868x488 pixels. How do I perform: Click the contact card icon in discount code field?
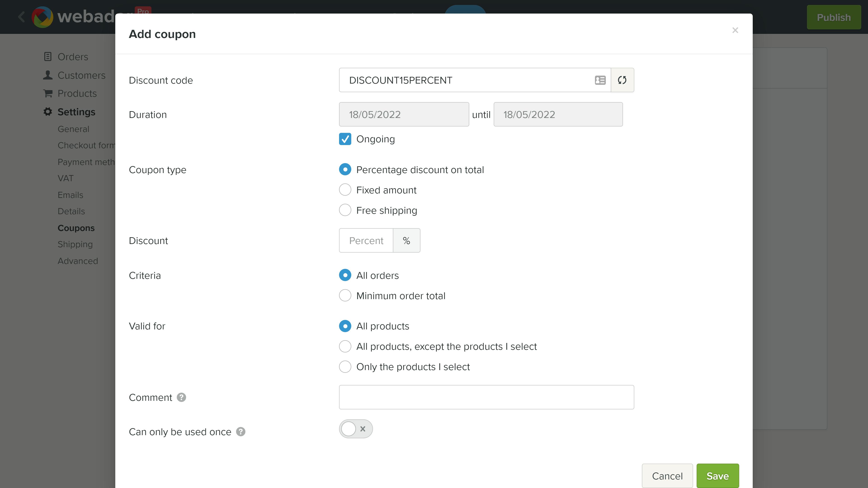599,80
